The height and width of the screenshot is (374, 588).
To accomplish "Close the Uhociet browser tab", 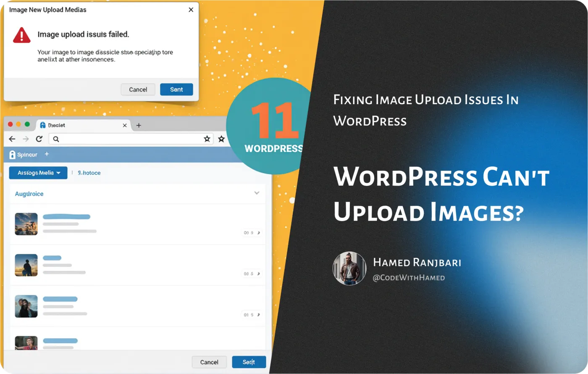I will pos(125,125).
